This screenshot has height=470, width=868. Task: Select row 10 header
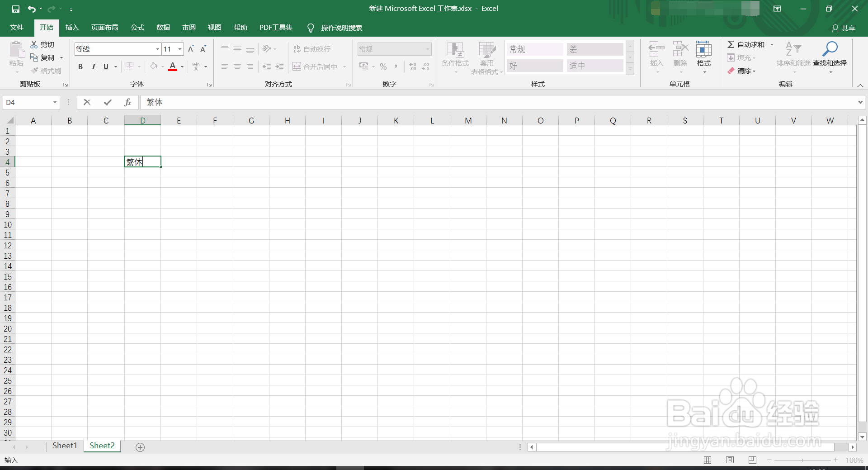pyautogui.click(x=8, y=225)
